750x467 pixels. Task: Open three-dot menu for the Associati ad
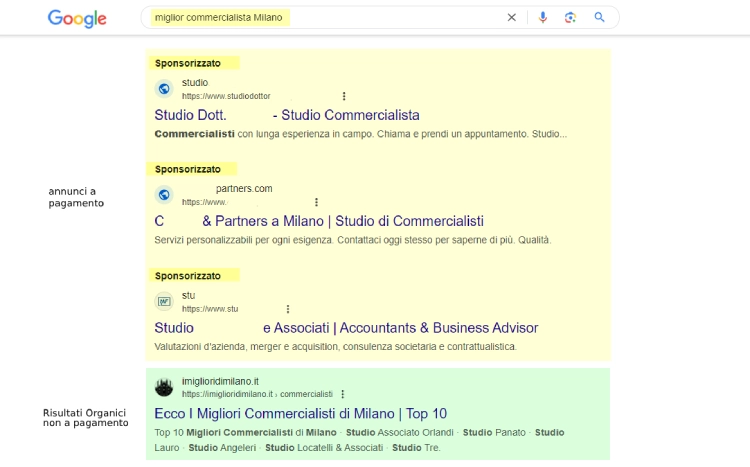click(288, 309)
